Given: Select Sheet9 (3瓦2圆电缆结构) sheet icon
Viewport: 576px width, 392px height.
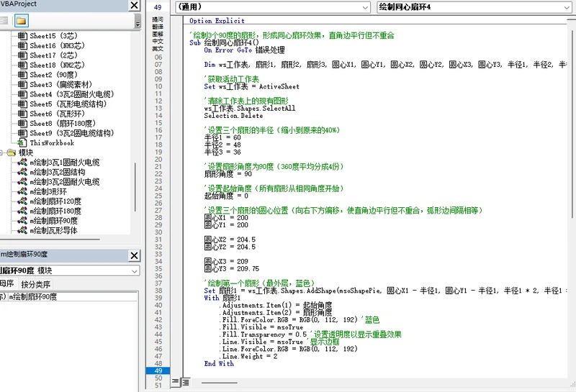Looking at the screenshot, I should click(x=22, y=133).
